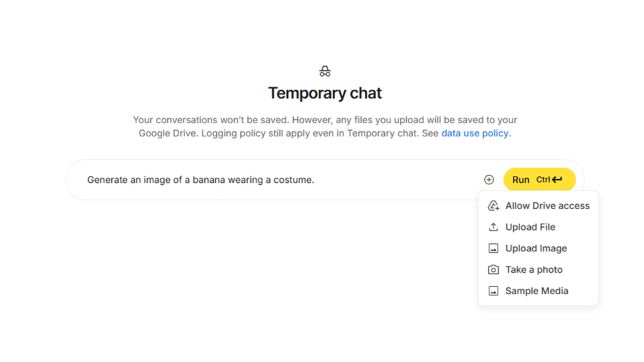Open the data use policy link
This screenshot has height=362, width=644.
475,133
